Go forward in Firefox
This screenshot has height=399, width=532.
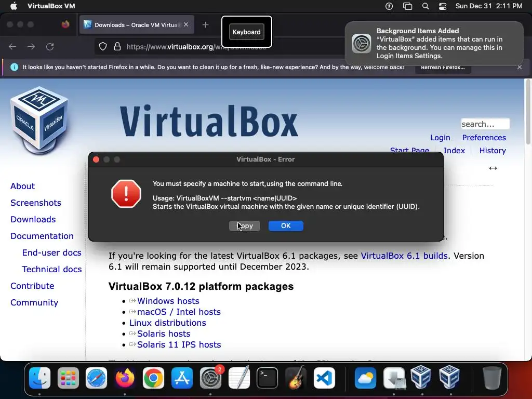(x=31, y=47)
